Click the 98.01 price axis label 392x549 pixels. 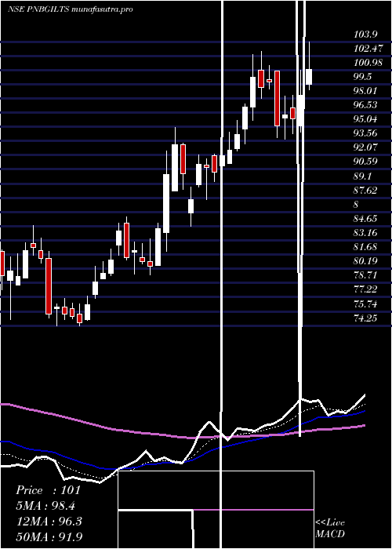365,91
